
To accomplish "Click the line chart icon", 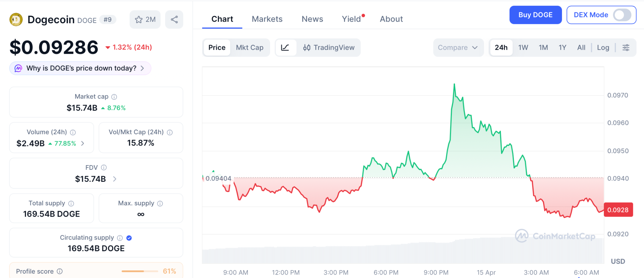I will 285,47.
